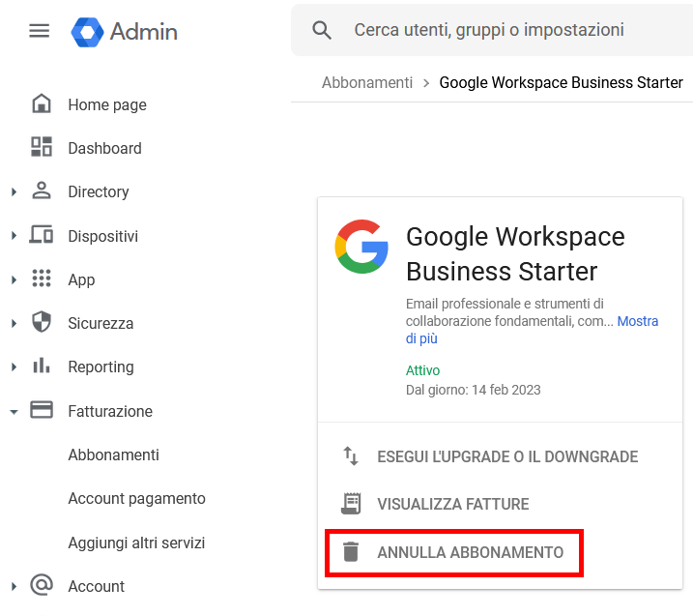
Task: Select Dispositivi label in sidebar
Action: click(103, 236)
